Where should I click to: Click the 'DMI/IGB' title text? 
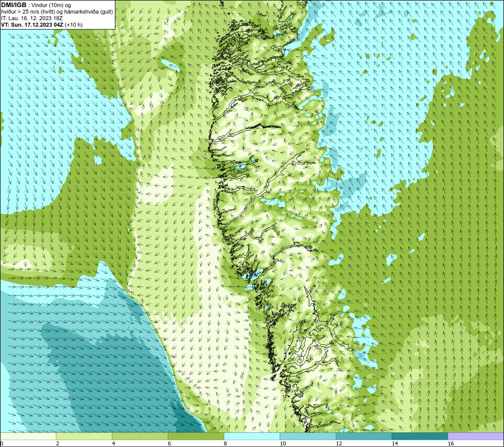(x=14, y=5)
